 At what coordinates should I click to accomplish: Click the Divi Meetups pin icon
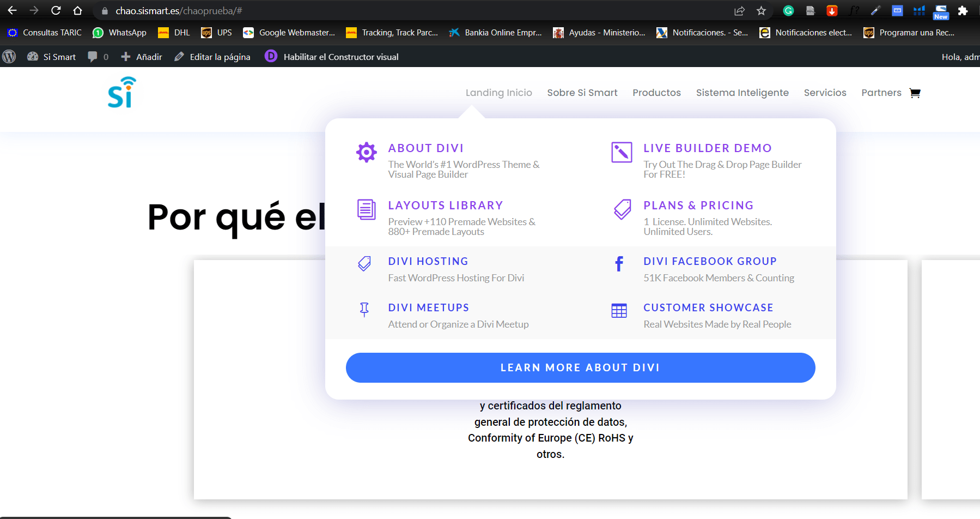(364, 310)
